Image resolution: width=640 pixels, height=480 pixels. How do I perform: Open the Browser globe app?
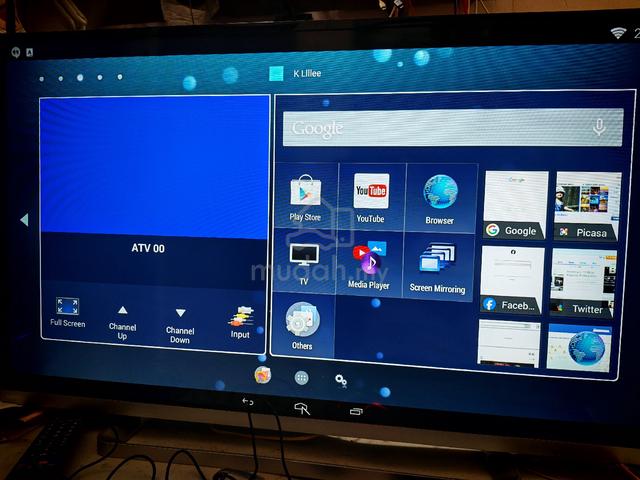[440, 199]
